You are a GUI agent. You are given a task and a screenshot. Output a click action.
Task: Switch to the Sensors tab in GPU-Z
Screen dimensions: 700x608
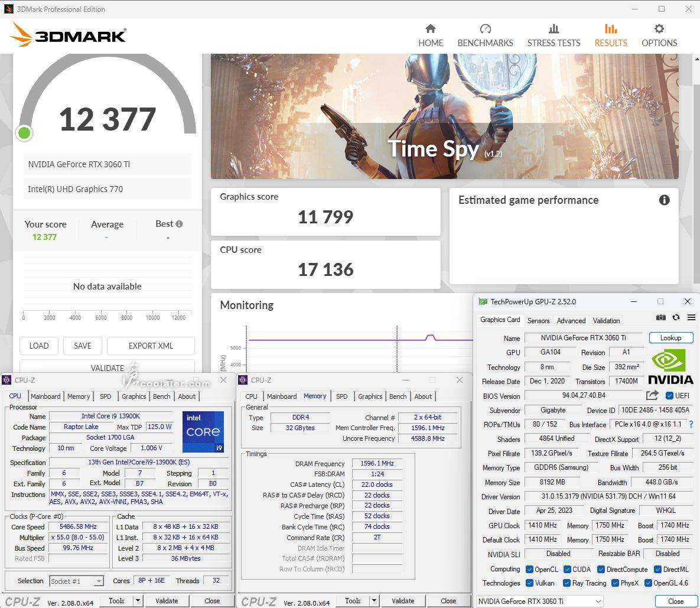pos(538,320)
